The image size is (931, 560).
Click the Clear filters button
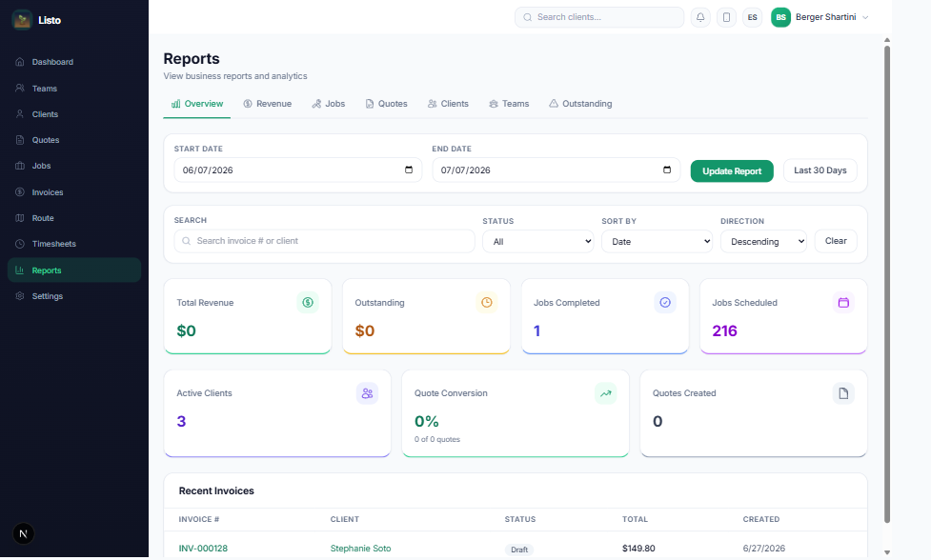coord(836,241)
